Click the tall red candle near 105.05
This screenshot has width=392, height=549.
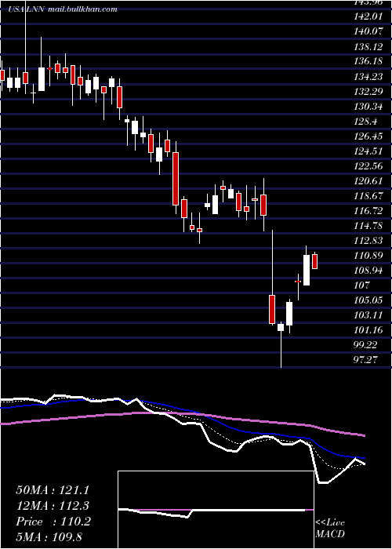[272, 310]
